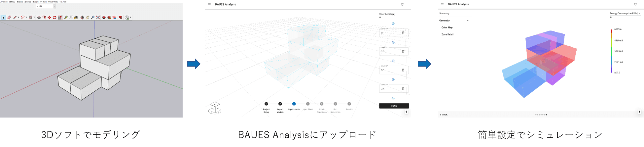The image size is (644, 147).
Task: Delete Level1 with its trash icon
Action: (403, 33)
